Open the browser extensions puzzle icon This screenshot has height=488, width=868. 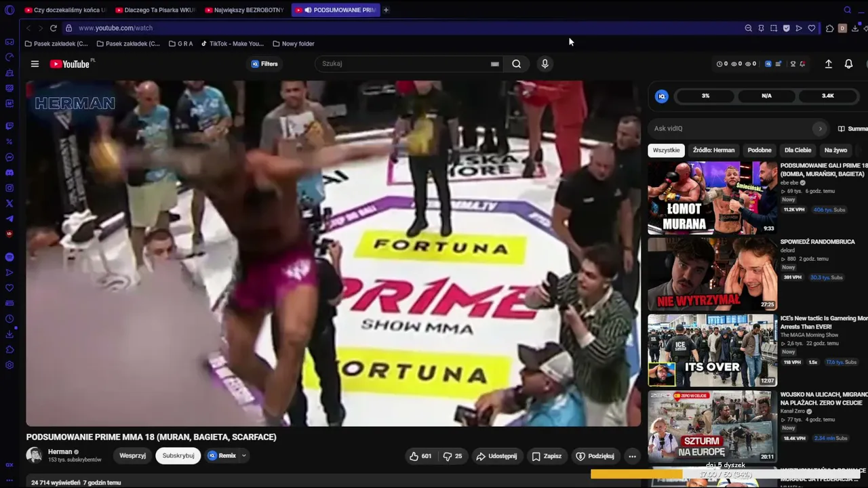click(829, 28)
